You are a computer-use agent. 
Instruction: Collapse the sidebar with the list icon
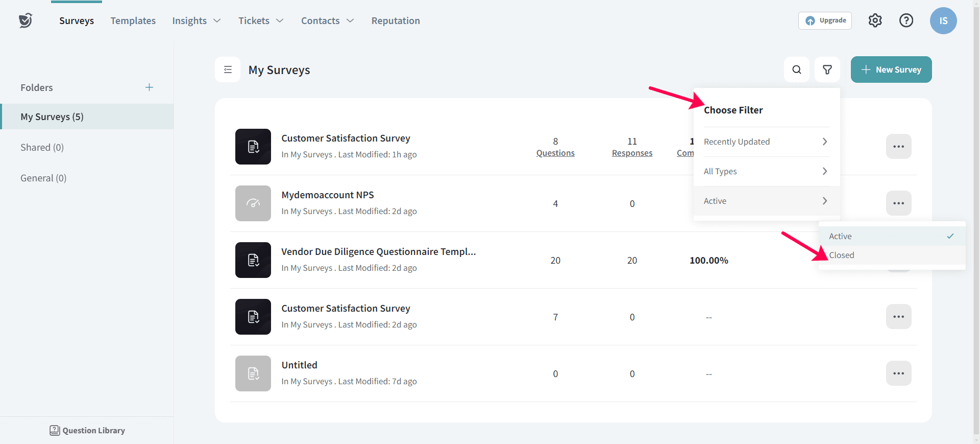coord(228,69)
